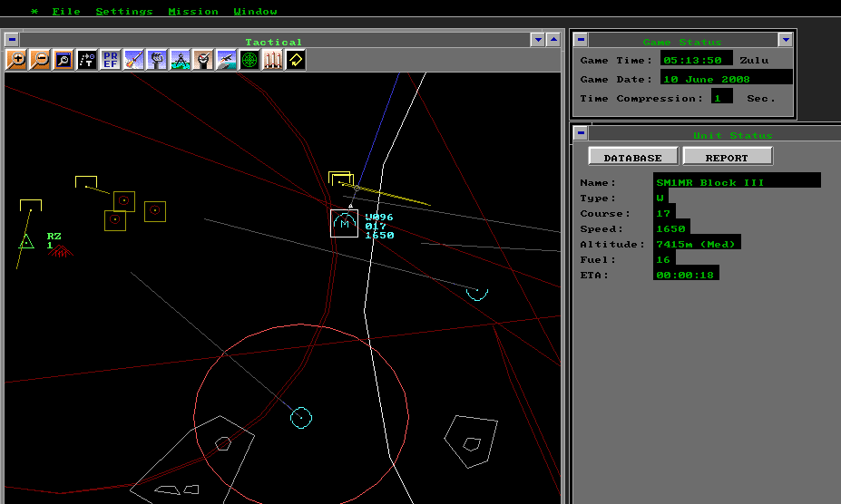Screen dimensions: 841x504
Task: Click the Tactical window up-arrow button
Action: pyautogui.click(x=553, y=40)
